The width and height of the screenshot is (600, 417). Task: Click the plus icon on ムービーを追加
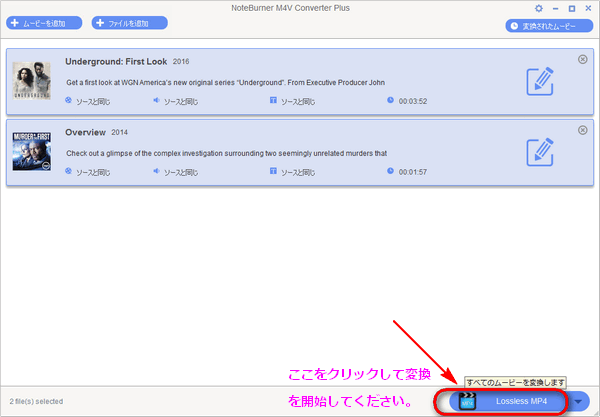(15, 23)
